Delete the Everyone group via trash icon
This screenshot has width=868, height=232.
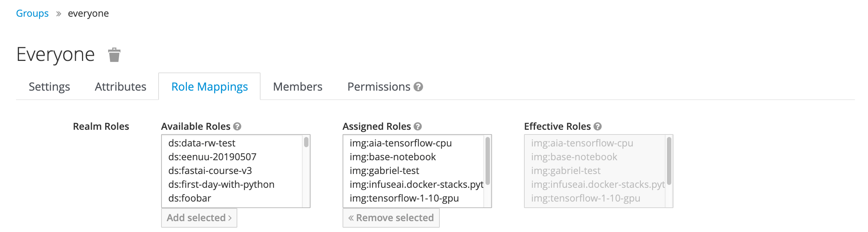(x=114, y=55)
